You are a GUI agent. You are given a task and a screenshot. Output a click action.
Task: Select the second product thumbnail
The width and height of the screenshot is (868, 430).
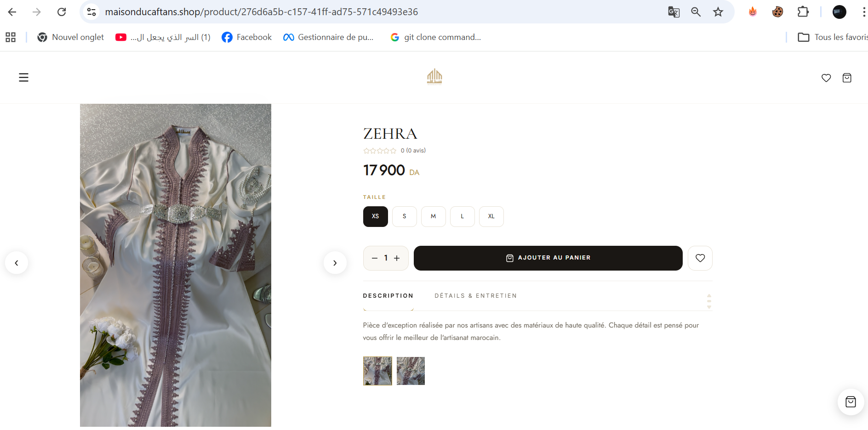(x=411, y=371)
